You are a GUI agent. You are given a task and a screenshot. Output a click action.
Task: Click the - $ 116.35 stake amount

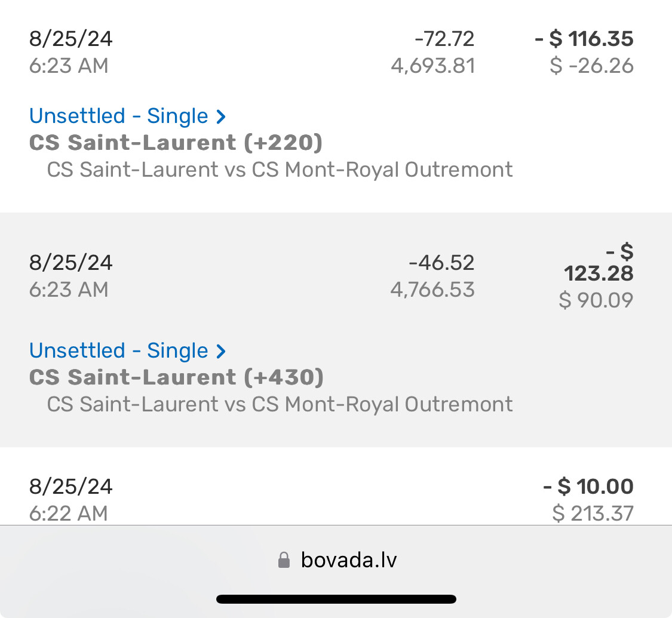click(584, 39)
